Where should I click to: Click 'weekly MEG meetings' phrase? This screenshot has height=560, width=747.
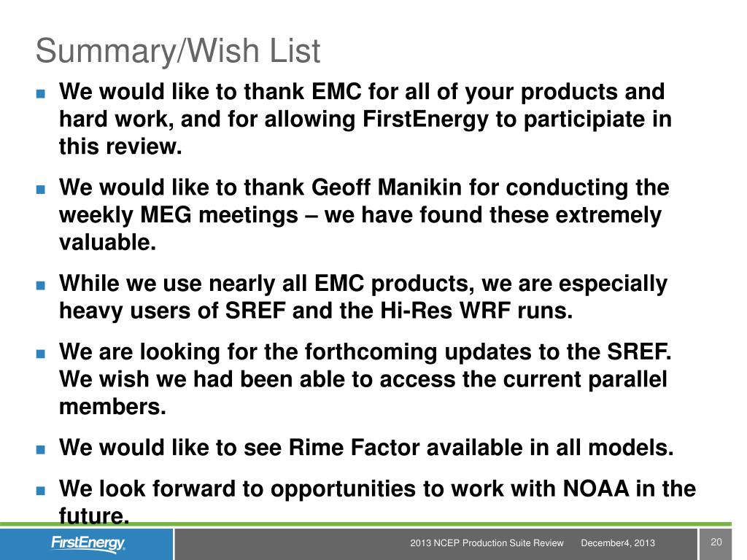(x=179, y=215)
